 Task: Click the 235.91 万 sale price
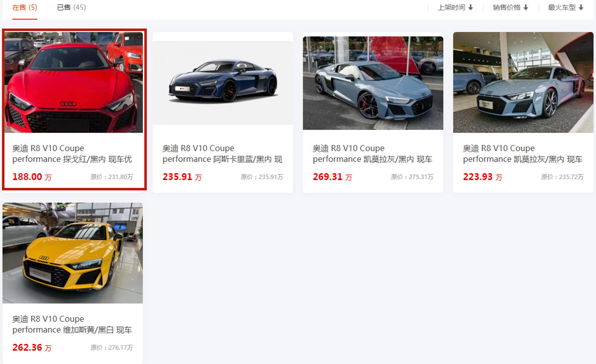[182, 177]
